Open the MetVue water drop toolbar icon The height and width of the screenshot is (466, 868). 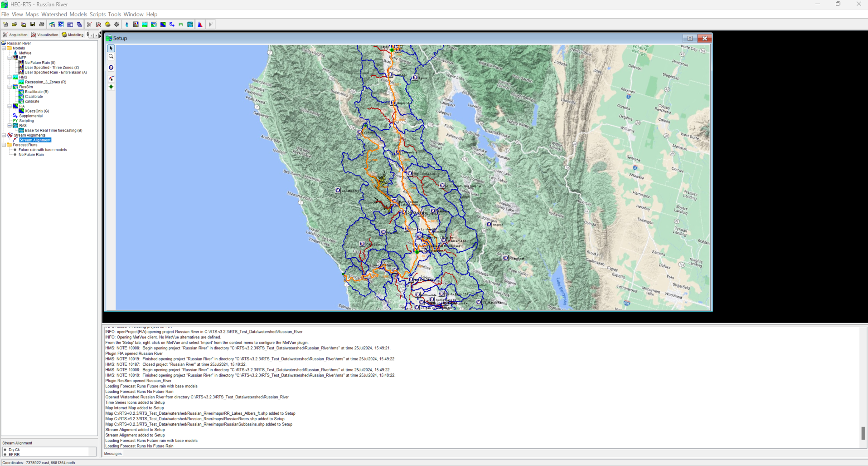pyautogui.click(x=127, y=25)
